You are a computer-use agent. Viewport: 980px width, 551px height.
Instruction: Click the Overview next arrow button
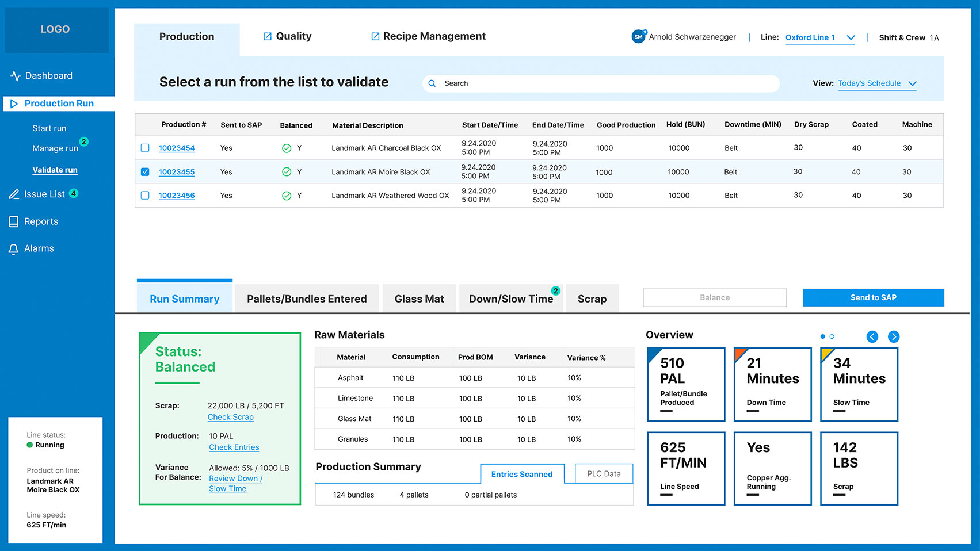coord(893,337)
